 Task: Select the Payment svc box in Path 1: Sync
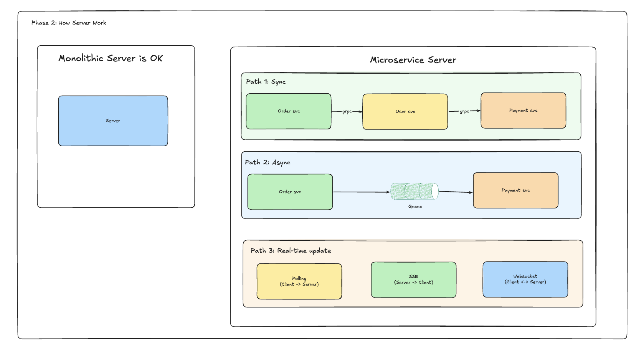[x=523, y=111]
